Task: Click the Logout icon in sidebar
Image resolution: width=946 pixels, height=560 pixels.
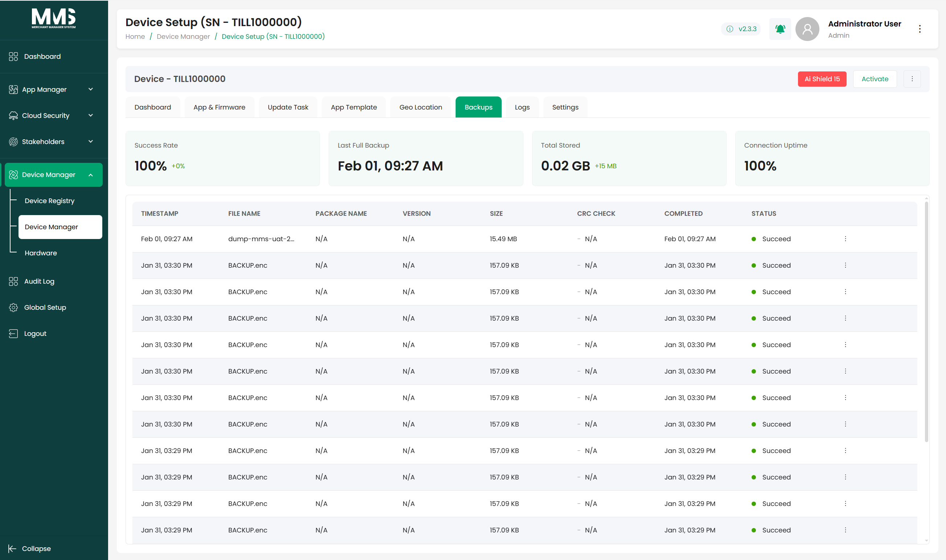Action: pyautogui.click(x=13, y=334)
